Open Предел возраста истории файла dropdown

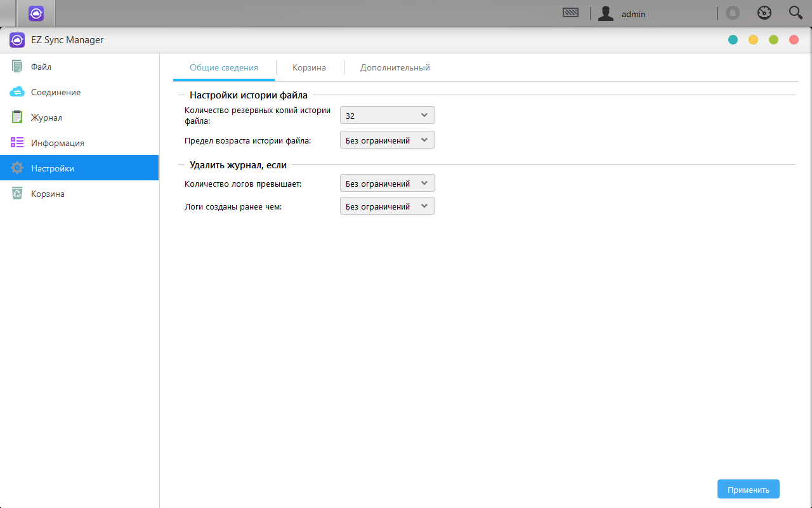pyautogui.click(x=388, y=140)
